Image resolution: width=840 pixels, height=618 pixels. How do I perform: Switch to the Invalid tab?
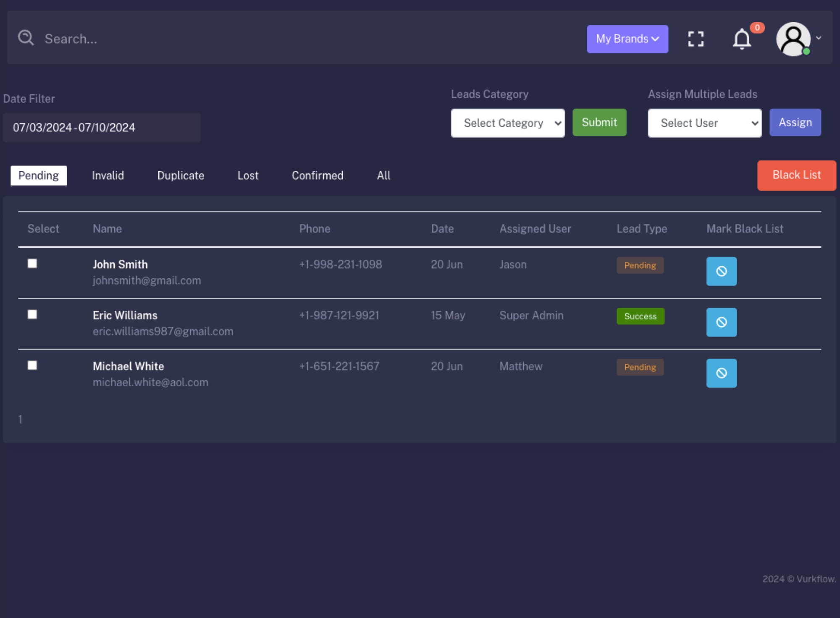click(x=108, y=175)
